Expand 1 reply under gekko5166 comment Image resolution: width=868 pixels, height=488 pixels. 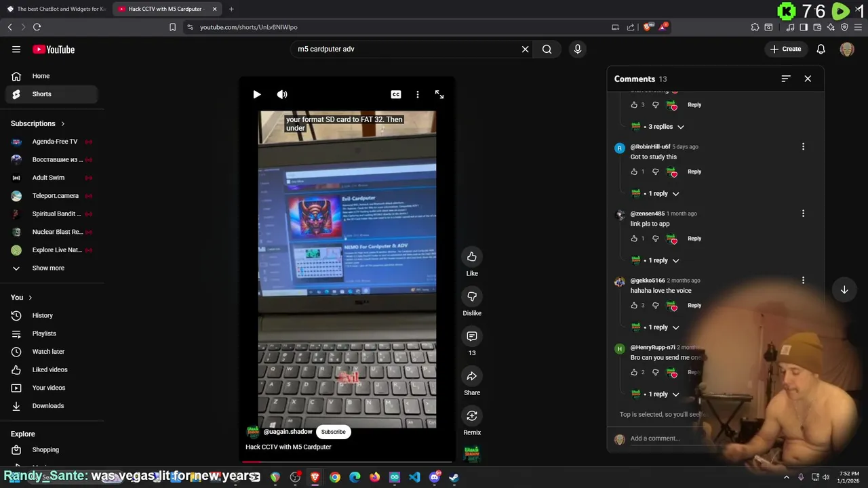tap(656, 327)
